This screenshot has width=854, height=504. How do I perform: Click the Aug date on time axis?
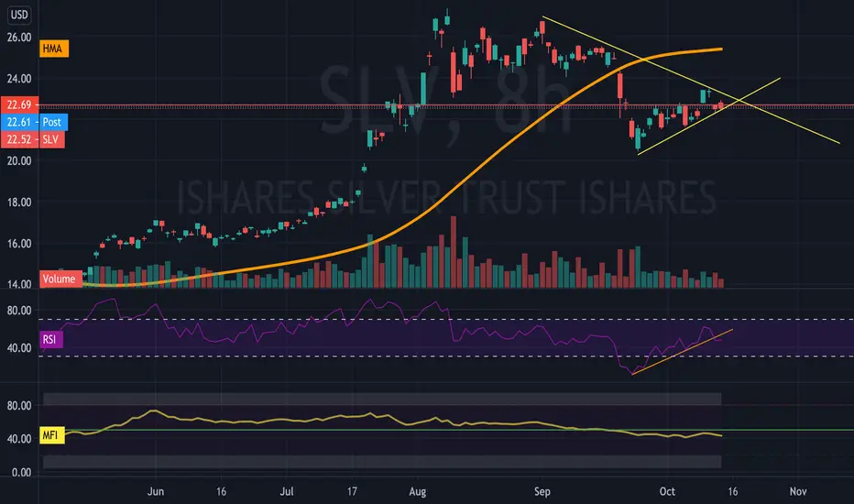pos(417,491)
